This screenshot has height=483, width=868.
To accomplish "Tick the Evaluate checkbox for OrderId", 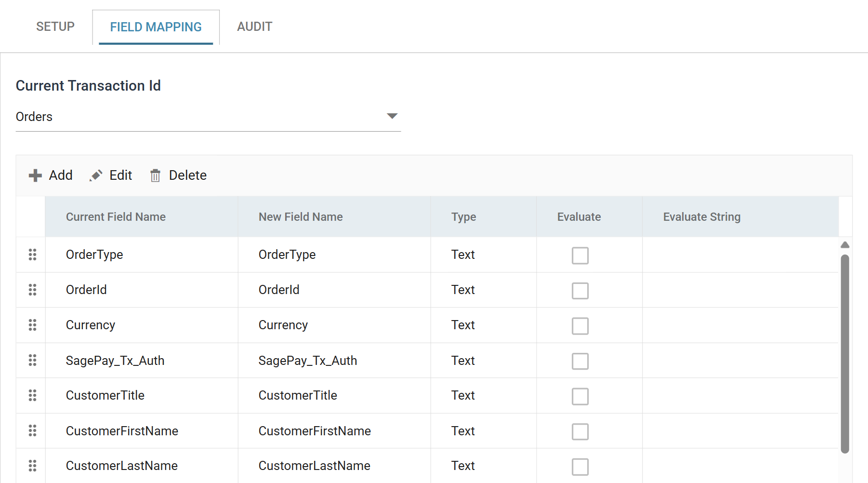I will click(580, 291).
